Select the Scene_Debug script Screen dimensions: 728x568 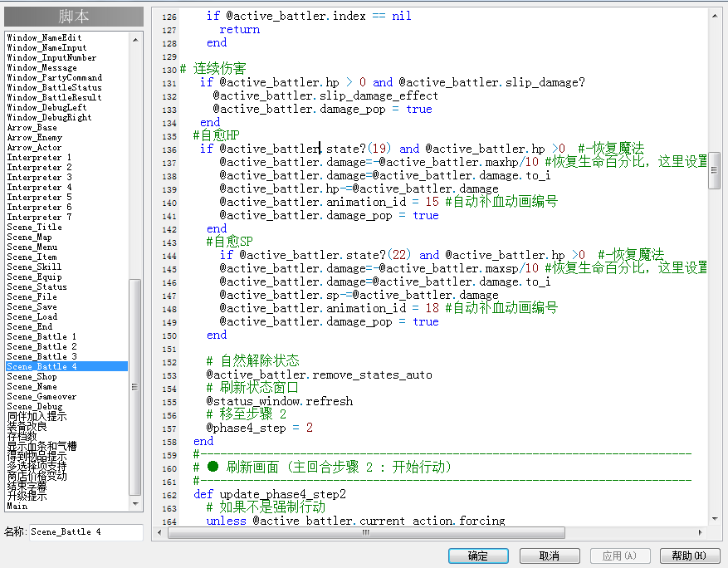pos(35,406)
